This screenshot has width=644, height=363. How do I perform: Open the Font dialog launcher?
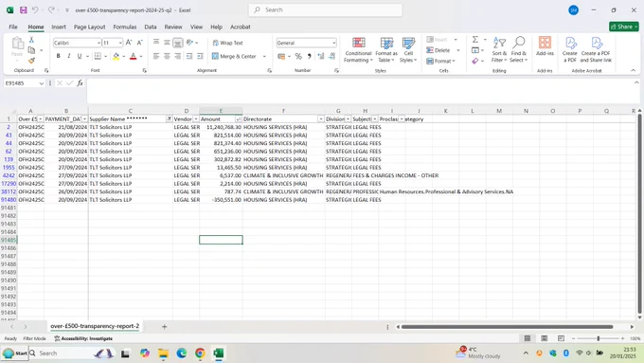click(145, 71)
